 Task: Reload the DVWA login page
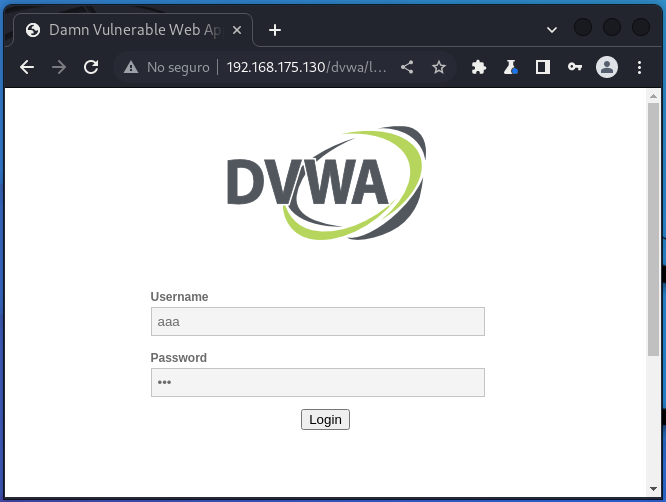[91, 67]
